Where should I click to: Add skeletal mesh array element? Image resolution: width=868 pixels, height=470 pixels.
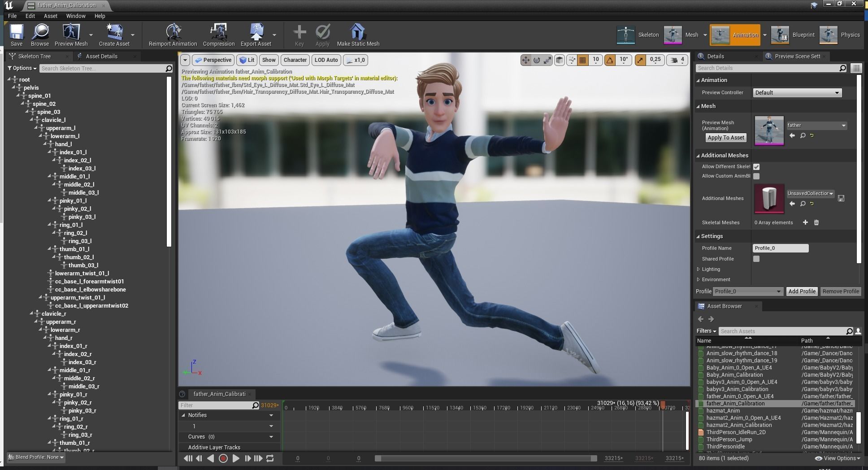pyautogui.click(x=805, y=222)
